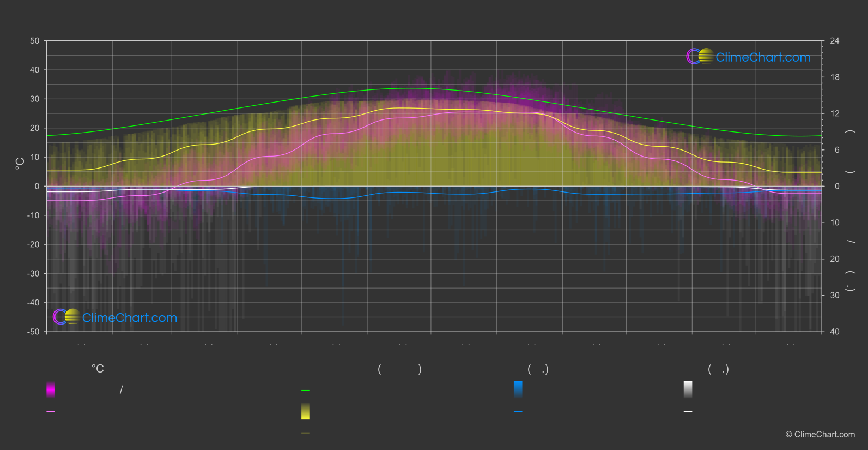Click the -20 label on left axis
The height and width of the screenshot is (450, 868).
tap(34, 244)
